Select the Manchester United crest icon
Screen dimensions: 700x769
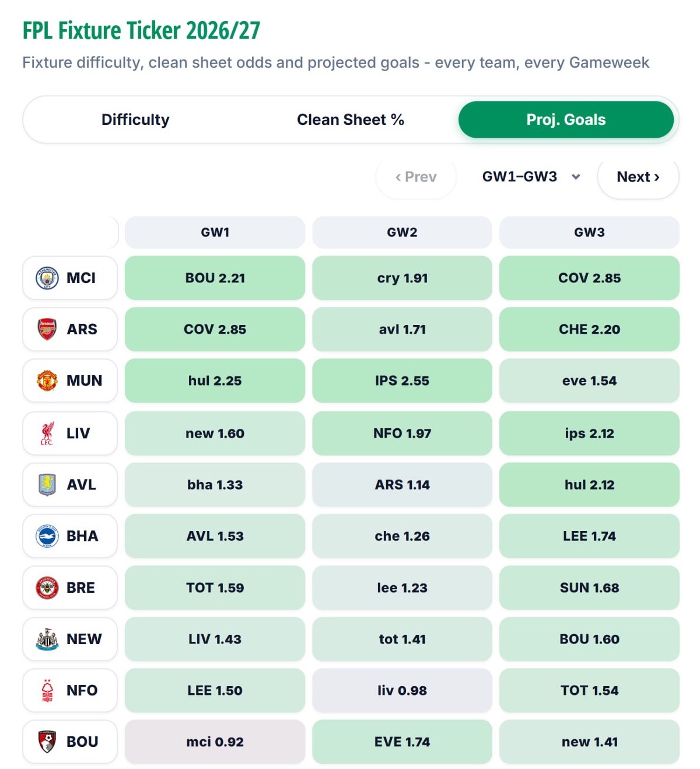pos(47,381)
